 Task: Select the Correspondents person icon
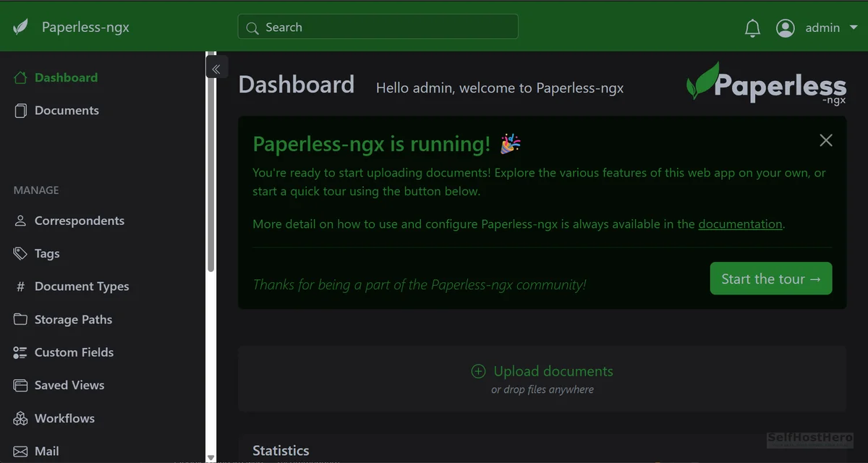click(x=19, y=220)
